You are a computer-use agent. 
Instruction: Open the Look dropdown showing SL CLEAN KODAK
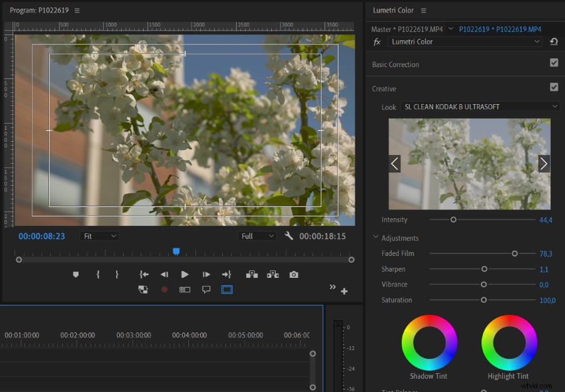(x=479, y=107)
